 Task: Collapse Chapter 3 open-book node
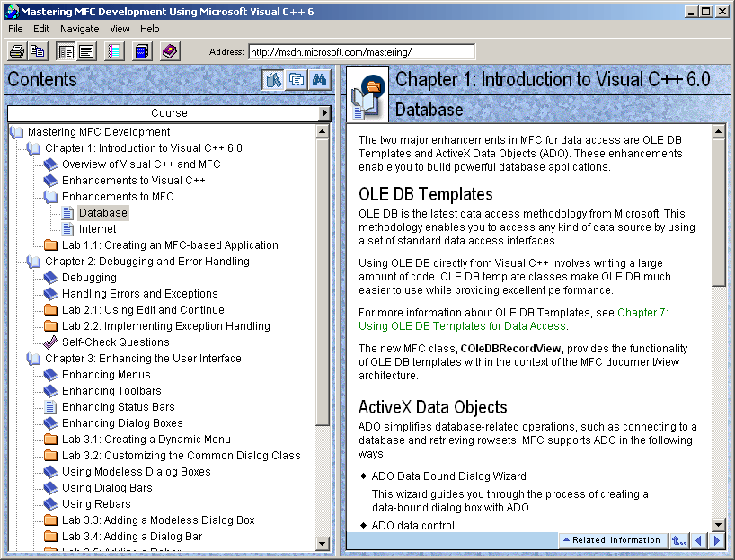33,359
